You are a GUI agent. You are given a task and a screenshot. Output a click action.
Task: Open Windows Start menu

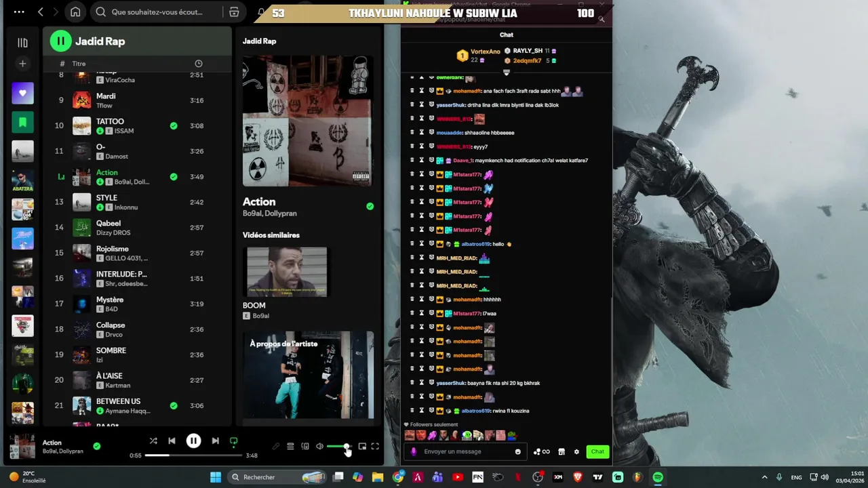pyautogui.click(x=216, y=477)
